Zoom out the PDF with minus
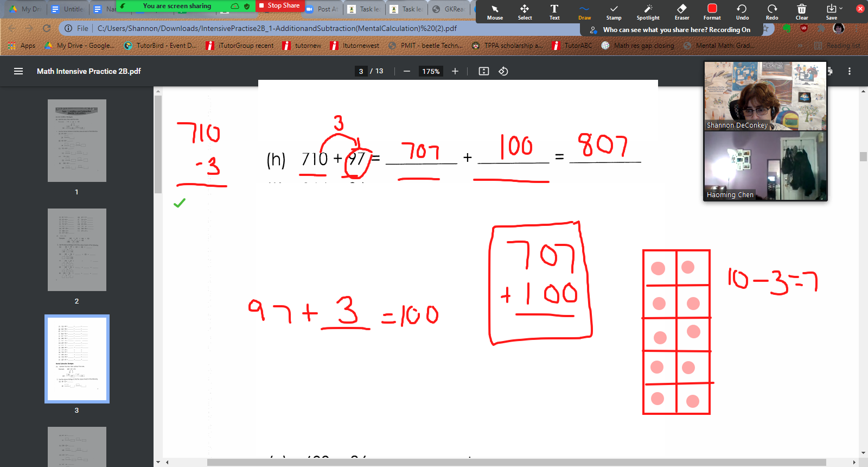 coord(406,71)
